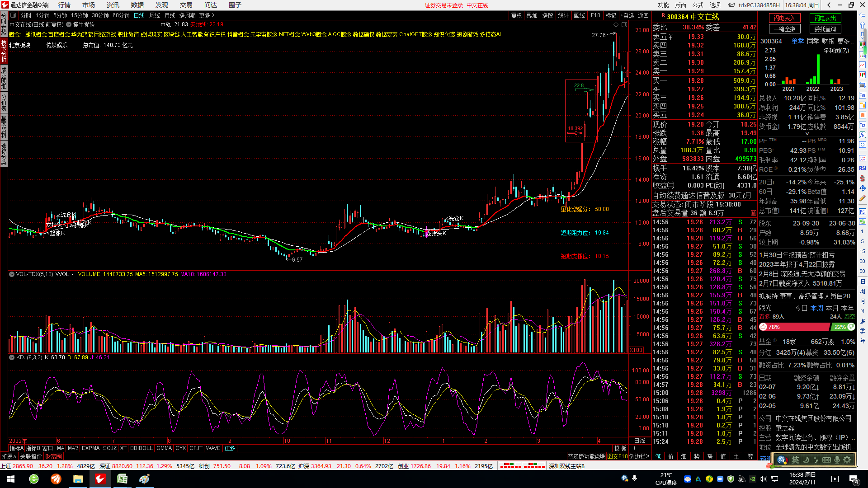Select 本周 in the sentiment period options
The height and width of the screenshot is (488, 868).
(816, 308)
